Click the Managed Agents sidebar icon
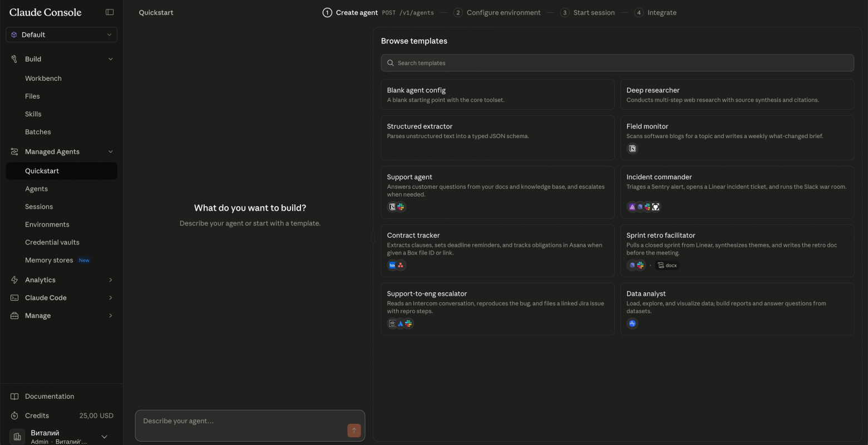The image size is (868, 445). tap(14, 151)
